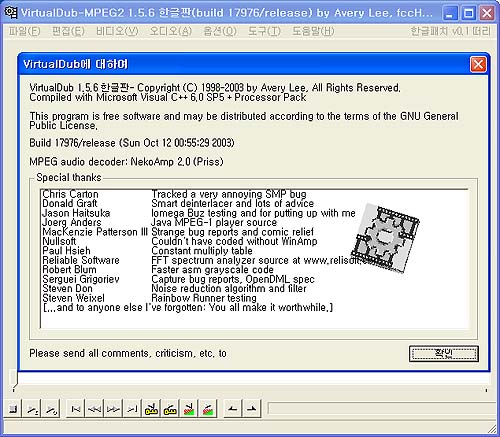Click '한글패치 v0.1 떠리' text in menu bar
This screenshot has height=437, width=500.
(450, 31)
